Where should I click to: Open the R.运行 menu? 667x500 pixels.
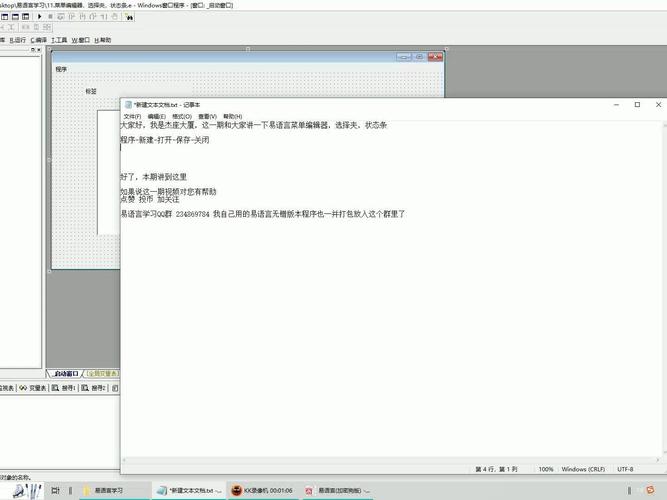(x=17, y=40)
